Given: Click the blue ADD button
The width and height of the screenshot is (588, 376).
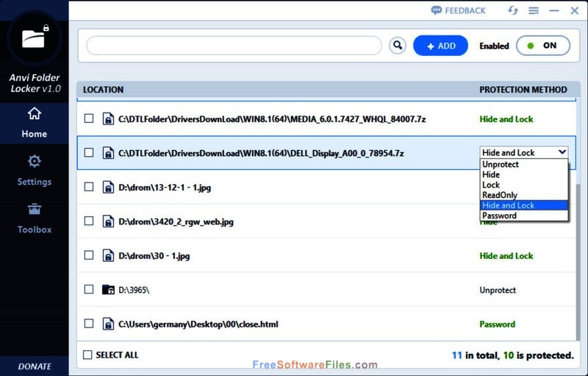Looking at the screenshot, I should [x=440, y=46].
